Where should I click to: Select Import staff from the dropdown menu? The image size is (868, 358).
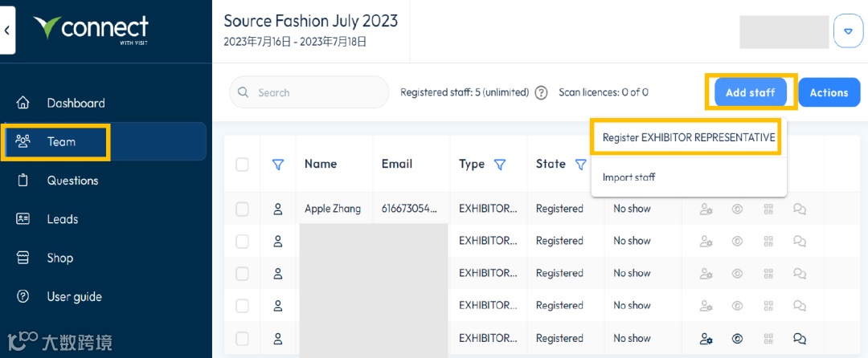628,177
